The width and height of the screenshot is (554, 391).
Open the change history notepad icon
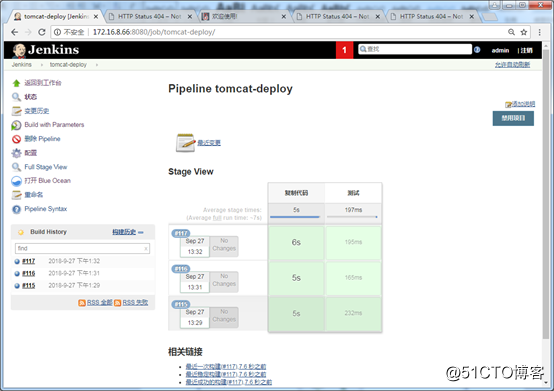(16, 111)
